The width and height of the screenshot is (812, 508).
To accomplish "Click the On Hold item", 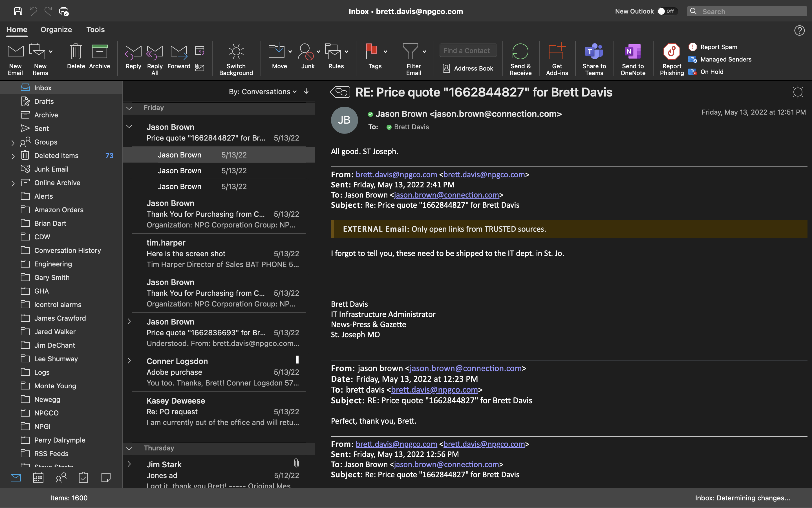I will (x=706, y=72).
